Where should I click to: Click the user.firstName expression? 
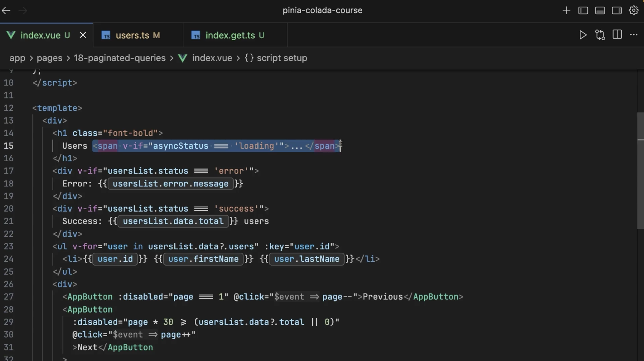point(203,259)
